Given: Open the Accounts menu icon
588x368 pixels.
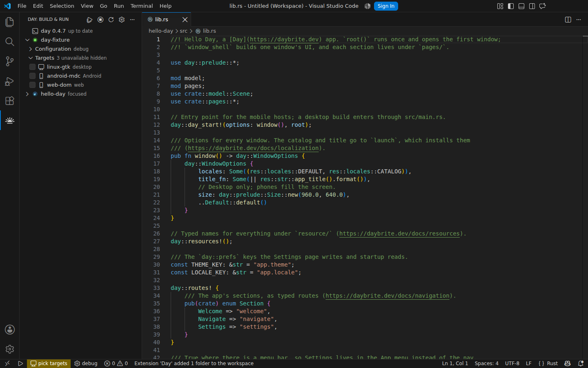Looking at the screenshot, I should (9, 330).
